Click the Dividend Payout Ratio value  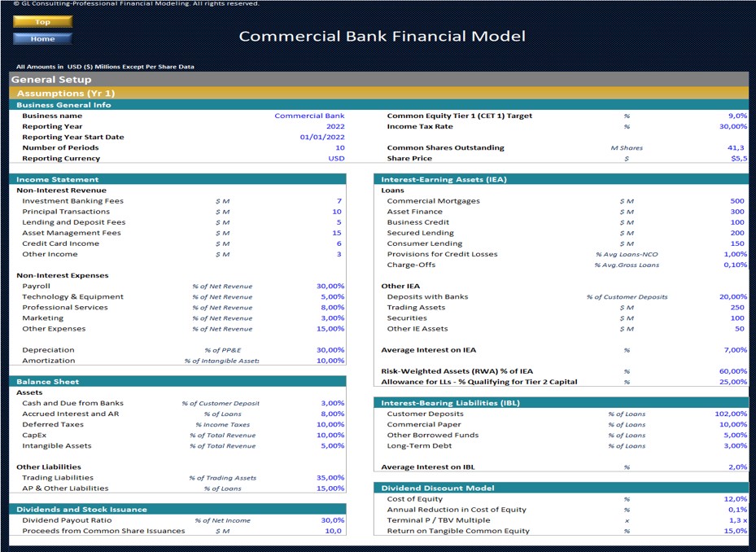click(333, 519)
